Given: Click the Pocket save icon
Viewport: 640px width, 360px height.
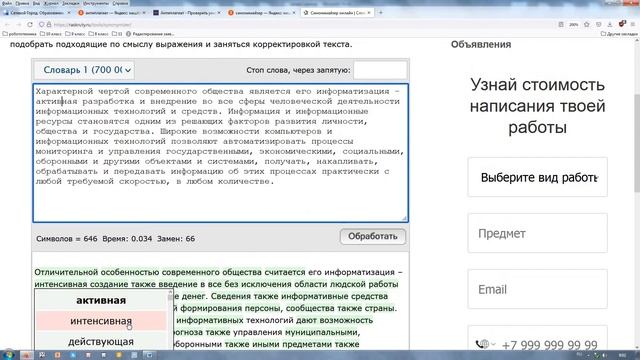Looking at the screenshot, I should pyautogui.click(x=598, y=24).
